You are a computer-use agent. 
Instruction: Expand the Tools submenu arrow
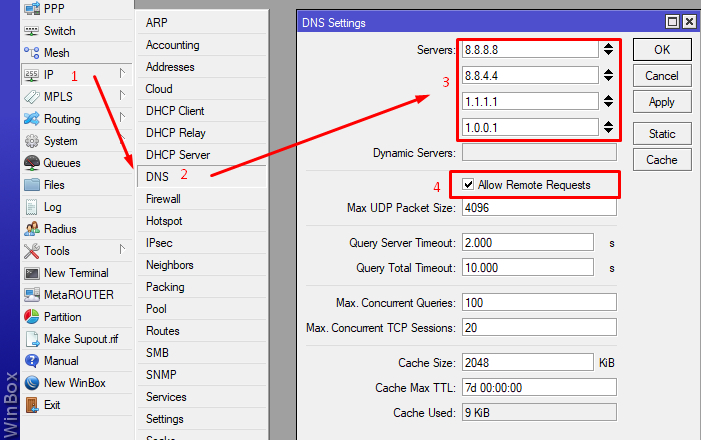click(122, 250)
